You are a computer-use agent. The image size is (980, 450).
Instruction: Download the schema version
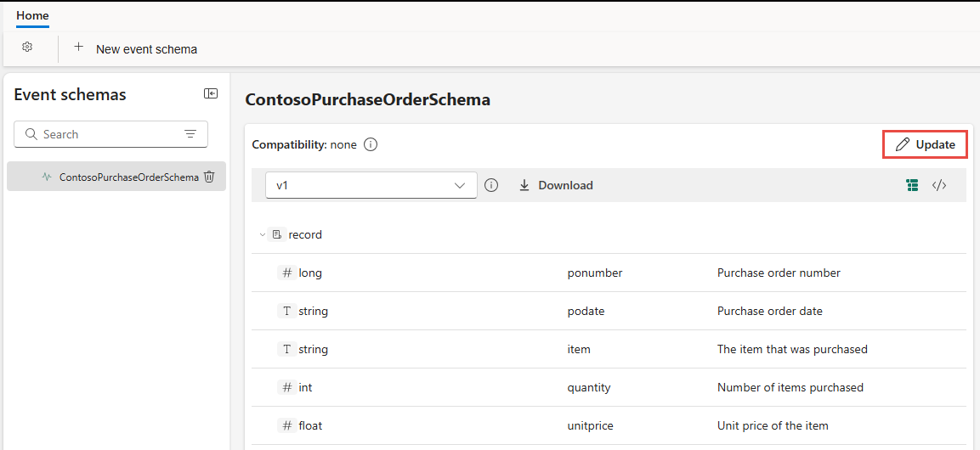point(556,185)
